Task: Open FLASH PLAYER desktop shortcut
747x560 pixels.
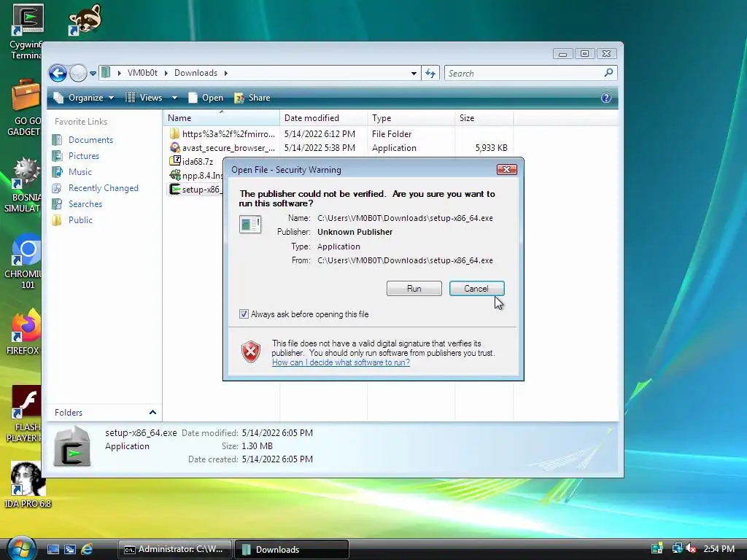Action: [x=24, y=414]
